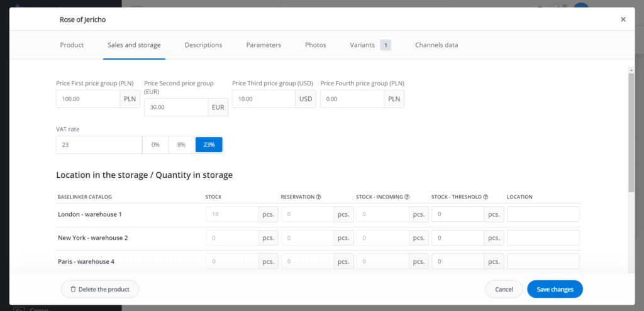The image size is (644, 311).
Task: Cancel the product changes
Action: coord(504,289)
